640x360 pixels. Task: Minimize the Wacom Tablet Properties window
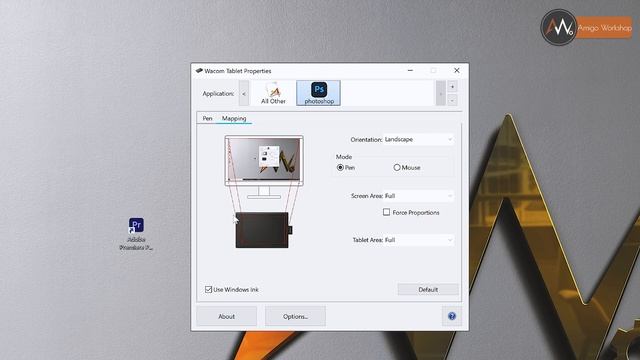(410, 71)
